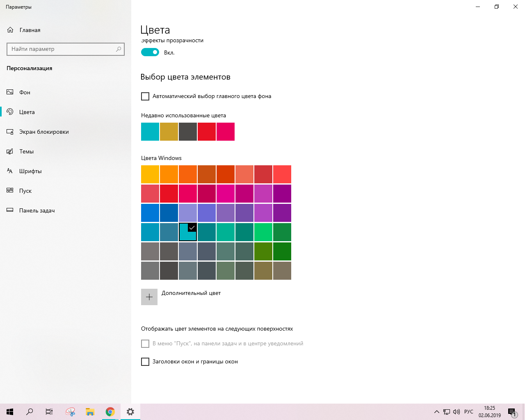Click the plus button for Дополнительный цвет

tap(149, 297)
